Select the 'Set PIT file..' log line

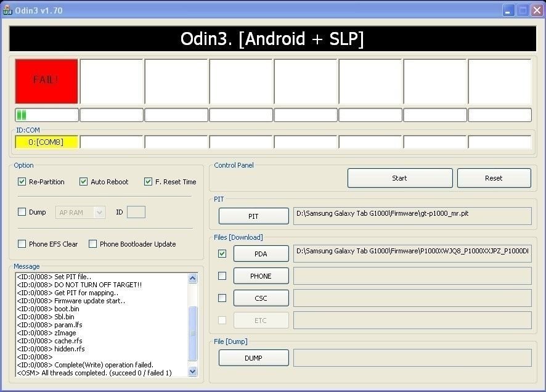coord(54,277)
